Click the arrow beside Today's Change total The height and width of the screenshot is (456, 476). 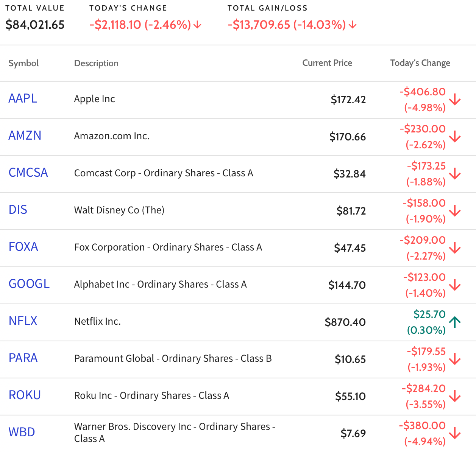[197, 25]
